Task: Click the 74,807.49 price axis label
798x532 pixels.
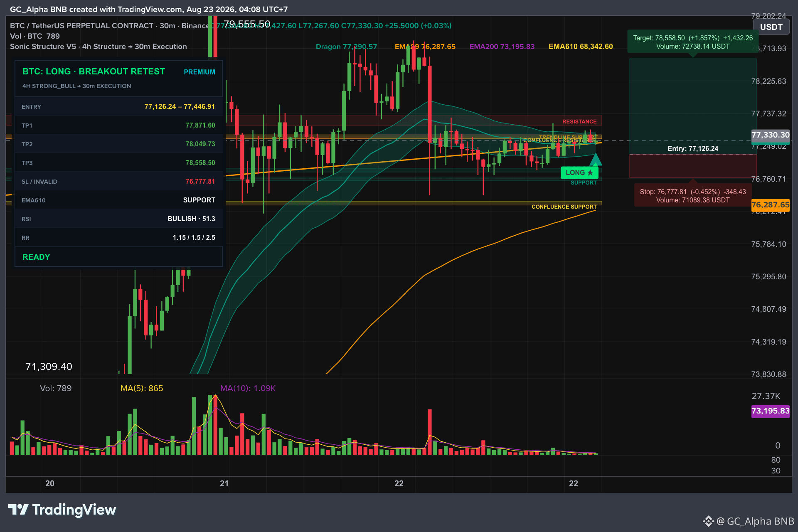Action: 768,309
